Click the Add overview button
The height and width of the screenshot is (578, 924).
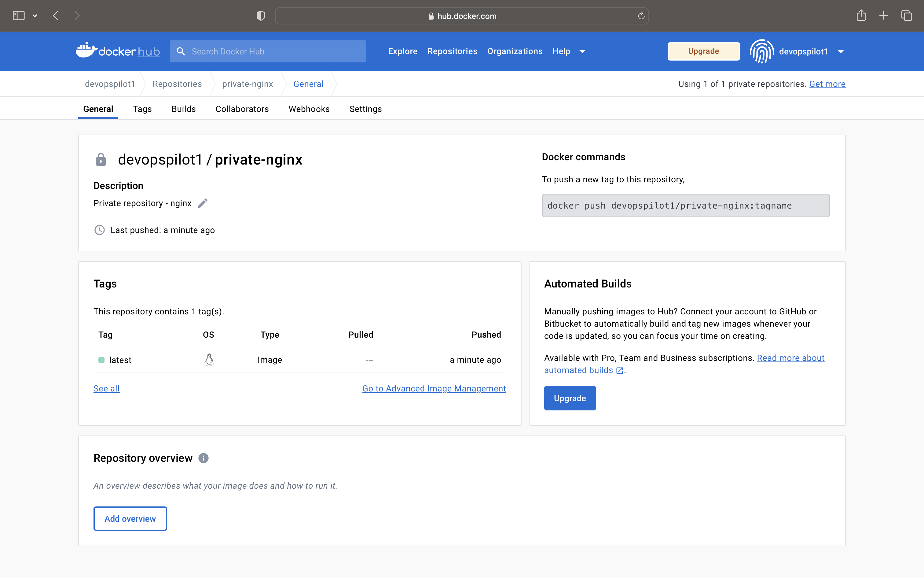pos(130,518)
